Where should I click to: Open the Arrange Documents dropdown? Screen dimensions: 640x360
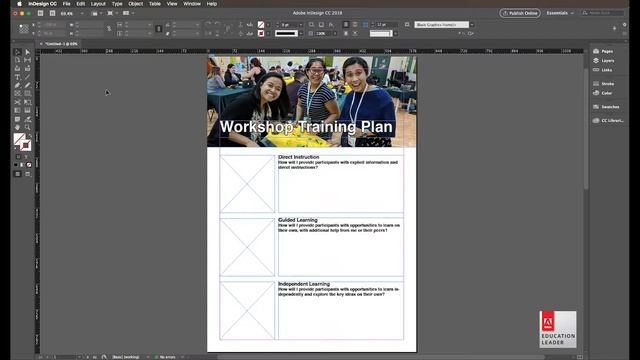point(128,13)
